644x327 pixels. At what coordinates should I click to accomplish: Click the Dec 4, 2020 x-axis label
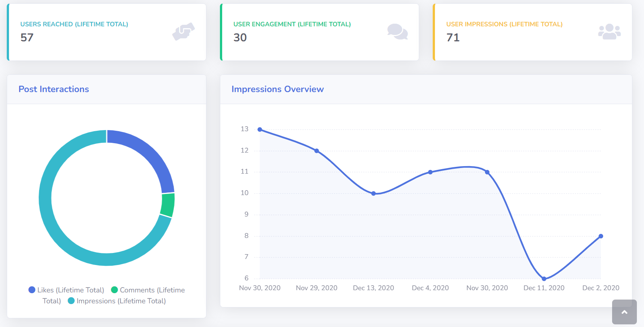(x=430, y=288)
